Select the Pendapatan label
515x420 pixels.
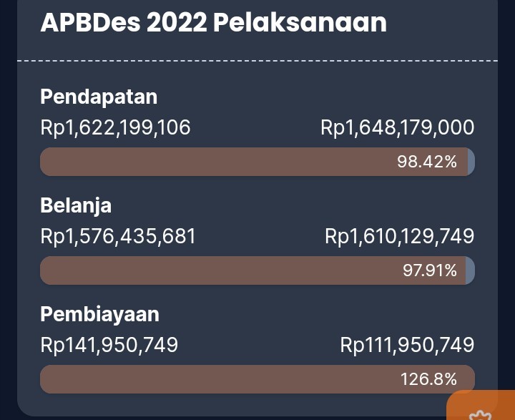[99, 97]
